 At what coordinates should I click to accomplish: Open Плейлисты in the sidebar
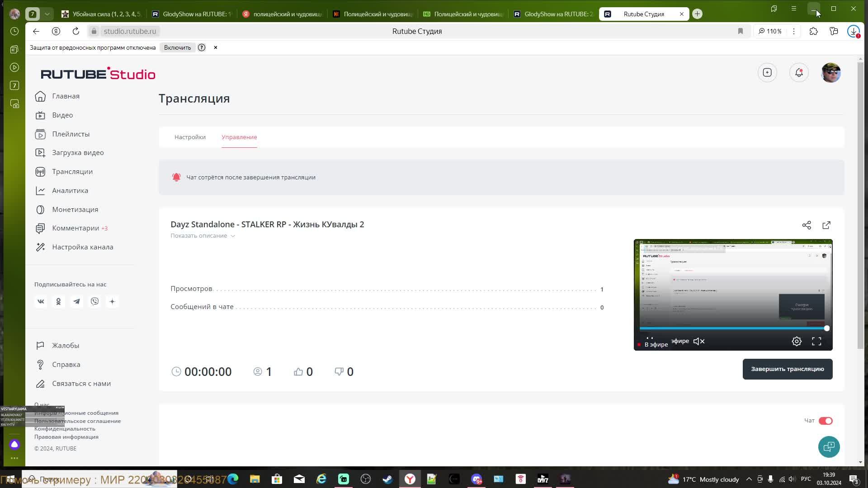point(63,134)
